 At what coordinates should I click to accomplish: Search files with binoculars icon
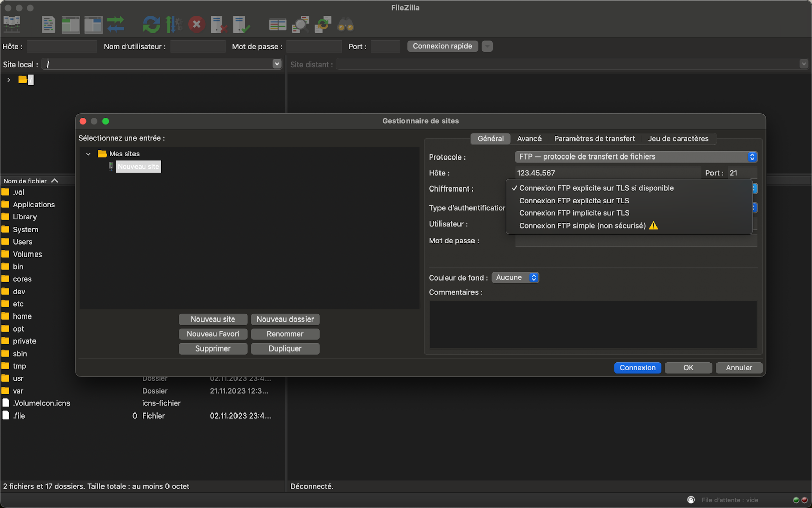pos(346,24)
